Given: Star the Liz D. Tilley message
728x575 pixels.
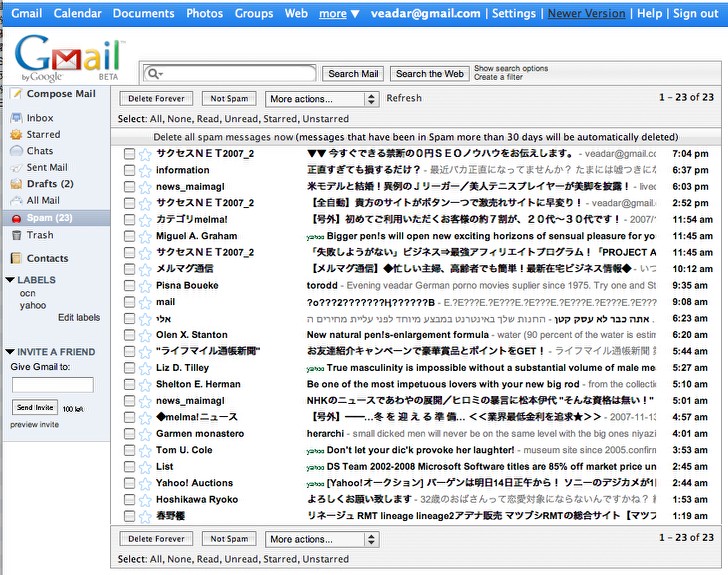Looking at the screenshot, I should [x=145, y=368].
